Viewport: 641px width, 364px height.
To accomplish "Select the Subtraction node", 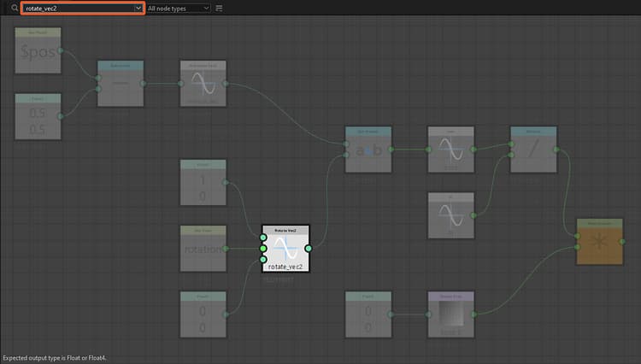I will click(121, 84).
